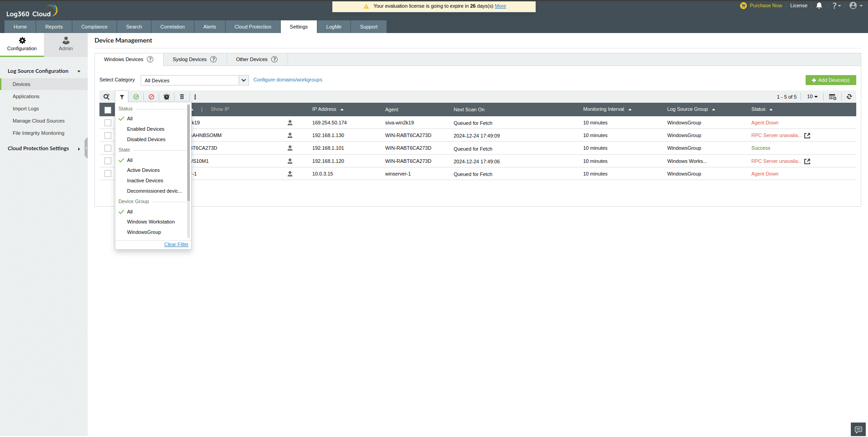Open the Select Category dropdown

(x=195, y=80)
